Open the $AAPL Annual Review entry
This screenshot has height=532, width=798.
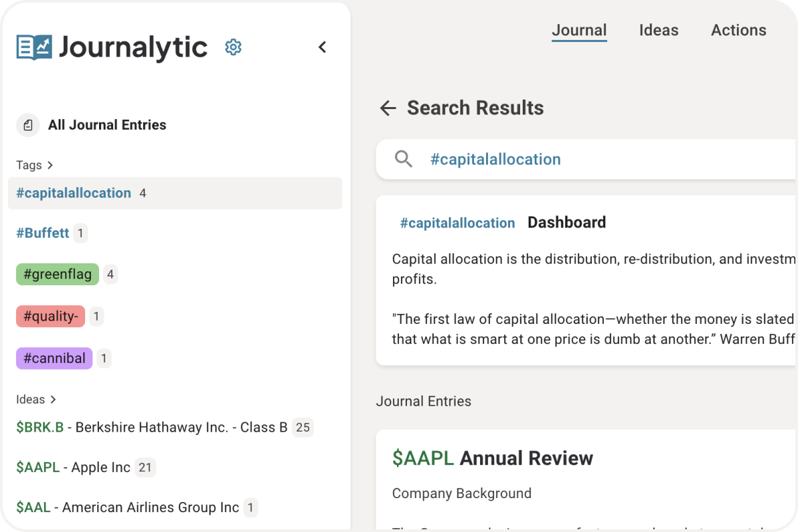[493, 458]
